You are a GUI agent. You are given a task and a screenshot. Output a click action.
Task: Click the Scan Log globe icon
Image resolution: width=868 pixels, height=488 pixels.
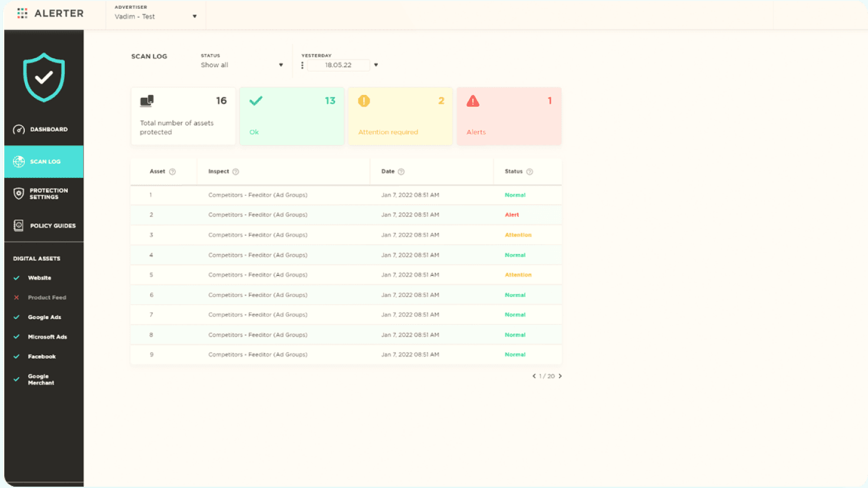pos(19,161)
